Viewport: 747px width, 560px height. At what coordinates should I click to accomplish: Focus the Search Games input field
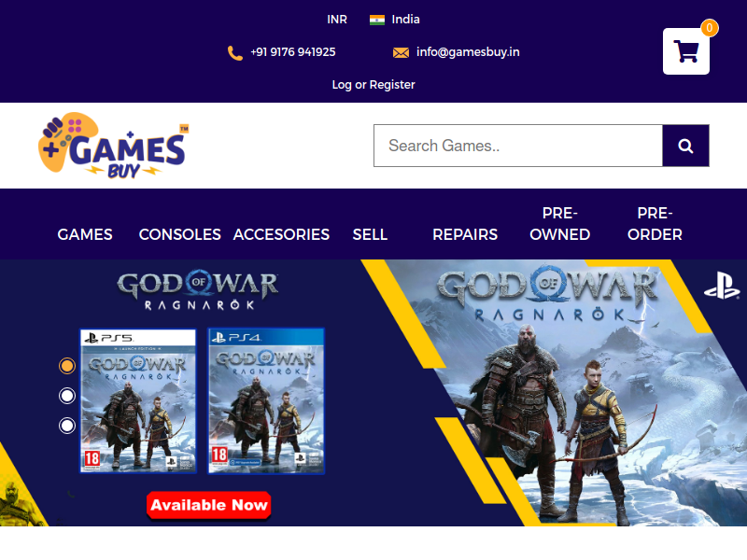click(x=518, y=146)
